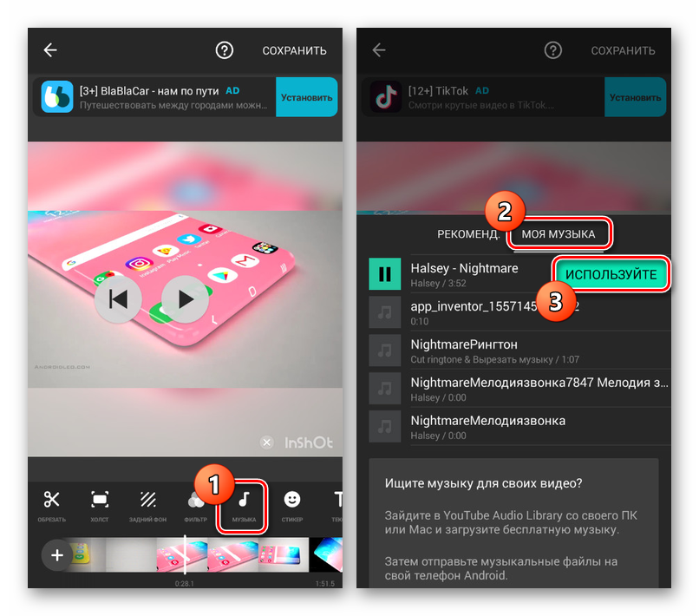This screenshot has width=699, height=616.
Task: Pause the Halsey - Nightmare track preview
Action: pos(384,273)
